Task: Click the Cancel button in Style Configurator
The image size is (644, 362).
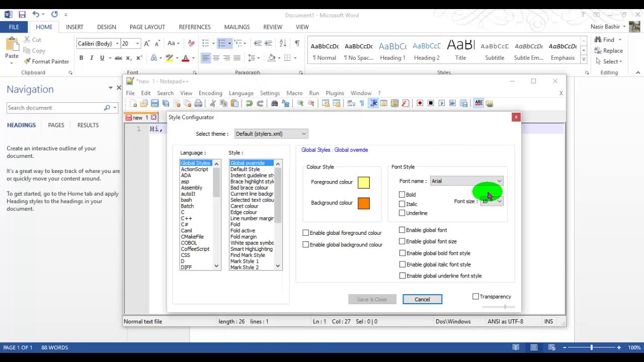Action: coord(422,300)
